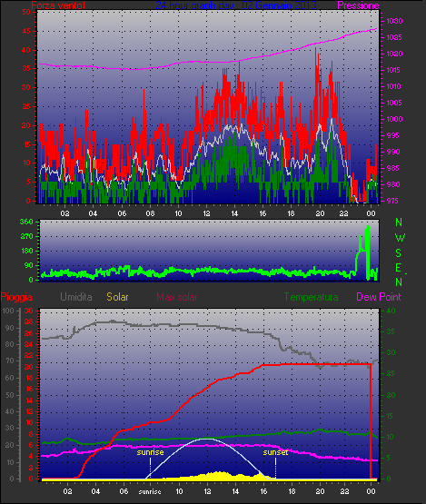
Task: Click the '1030' pressure axis value
Action: 394,21
